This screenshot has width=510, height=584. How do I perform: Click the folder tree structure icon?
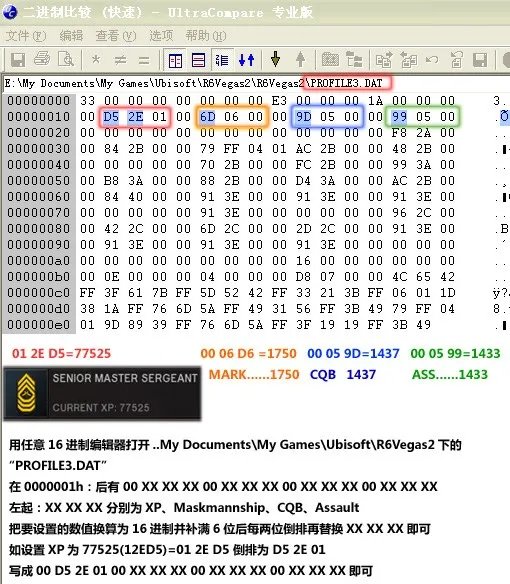click(x=354, y=60)
